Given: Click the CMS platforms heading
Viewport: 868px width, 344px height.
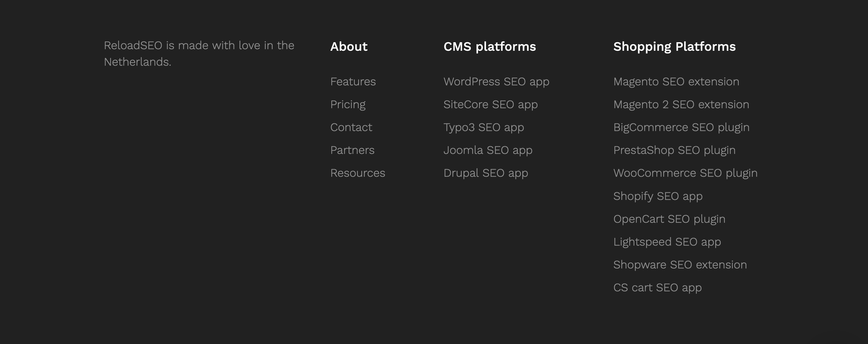Looking at the screenshot, I should (x=490, y=47).
